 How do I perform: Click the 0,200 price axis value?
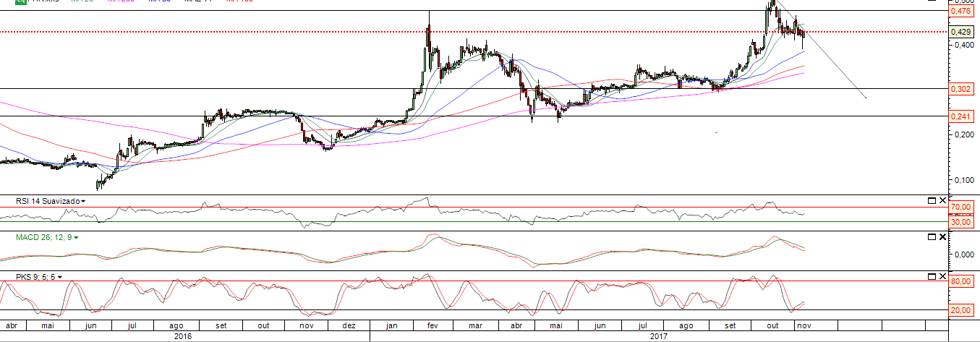click(x=963, y=134)
